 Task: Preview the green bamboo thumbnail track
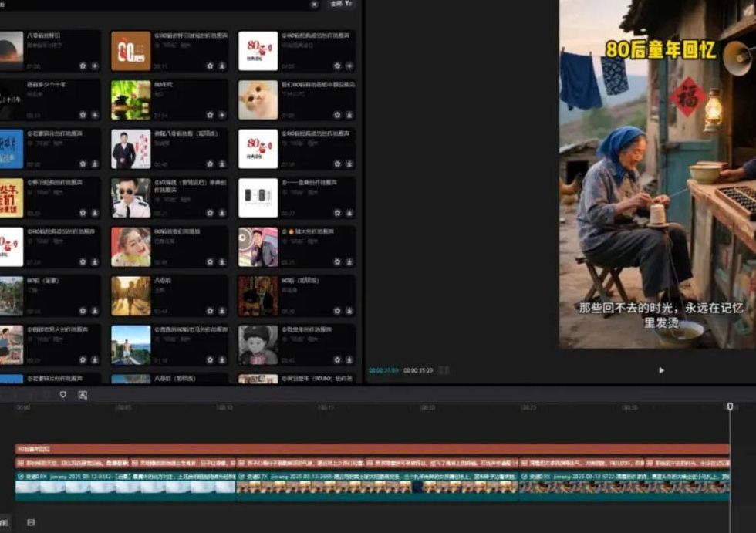point(130,100)
